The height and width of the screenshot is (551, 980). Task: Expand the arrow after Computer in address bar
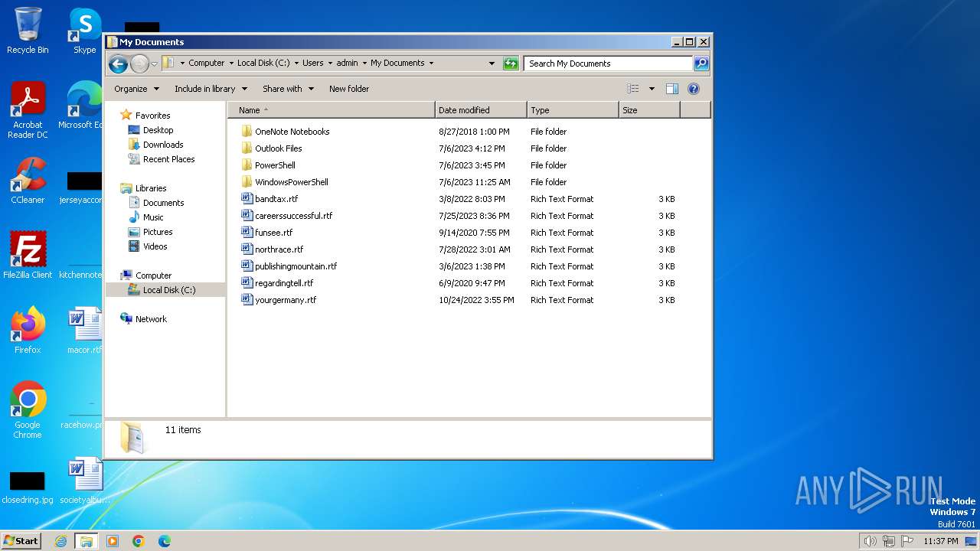(x=231, y=64)
